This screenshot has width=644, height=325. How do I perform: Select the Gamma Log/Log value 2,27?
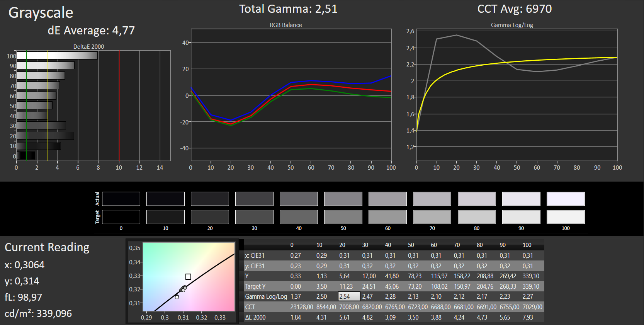(x=528, y=296)
